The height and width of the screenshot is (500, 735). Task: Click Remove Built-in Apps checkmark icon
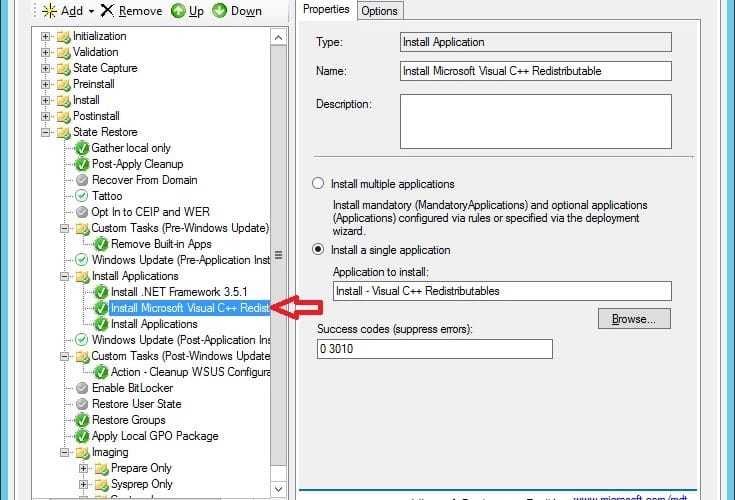tap(101, 244)
